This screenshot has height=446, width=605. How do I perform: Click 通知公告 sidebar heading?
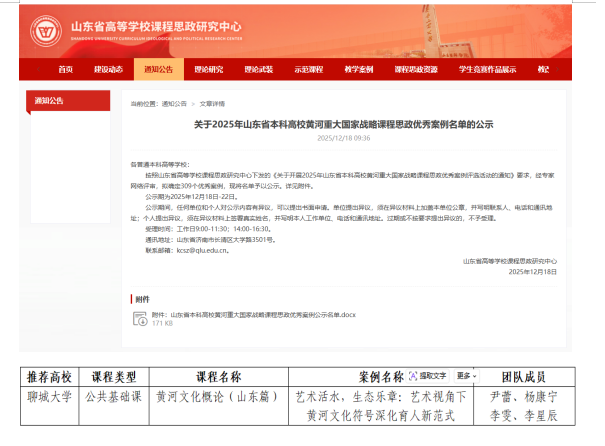pos(50,101)
